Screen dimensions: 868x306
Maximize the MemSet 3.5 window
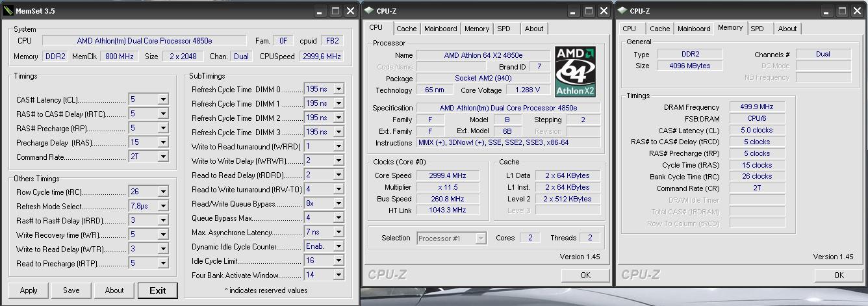pos(335,10)
